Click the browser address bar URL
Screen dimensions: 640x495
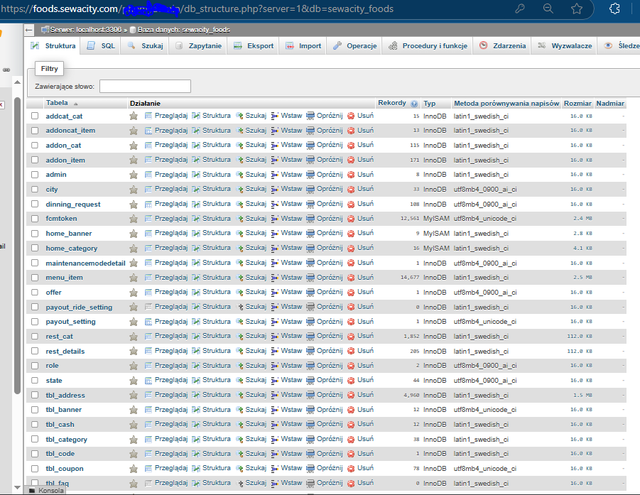coord(197,9)
